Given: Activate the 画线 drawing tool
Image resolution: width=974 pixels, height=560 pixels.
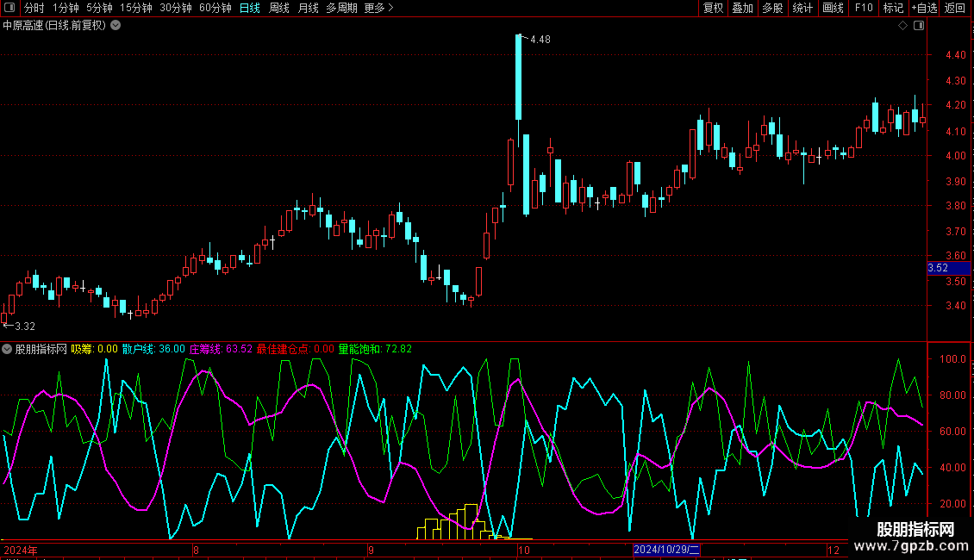Looking at the screenshot, I should coord(833,8).
